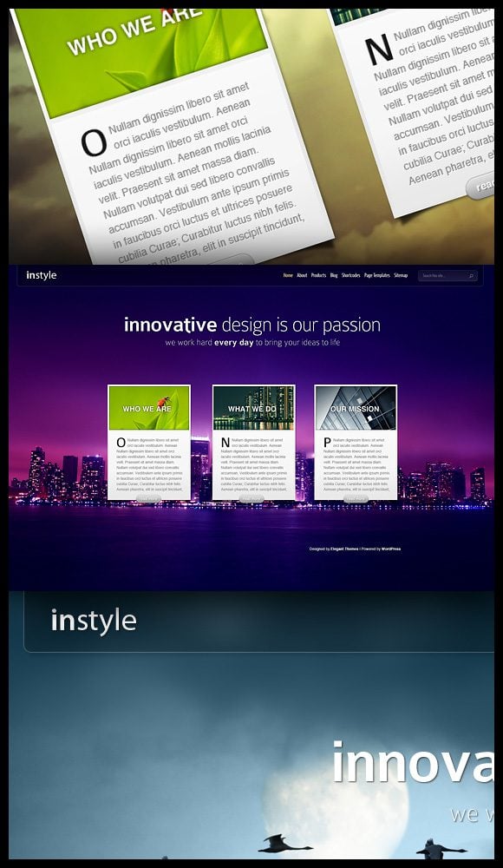The height and width of the screenshot is (868, 503).
Task: Click read more under small Who We Are card
Action: 149,499
